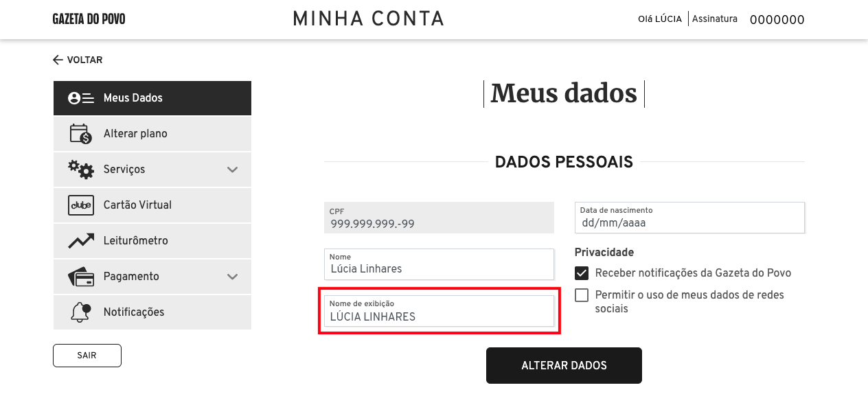Viewport: 868px width, 416px height.
Task: Enable Permitir o uso de meus dados de redes sociais
Action: click(x=582, y=295)
